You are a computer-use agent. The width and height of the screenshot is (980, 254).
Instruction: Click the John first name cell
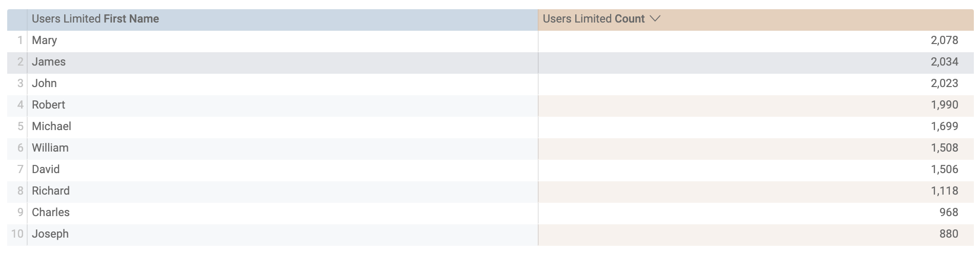45,83
